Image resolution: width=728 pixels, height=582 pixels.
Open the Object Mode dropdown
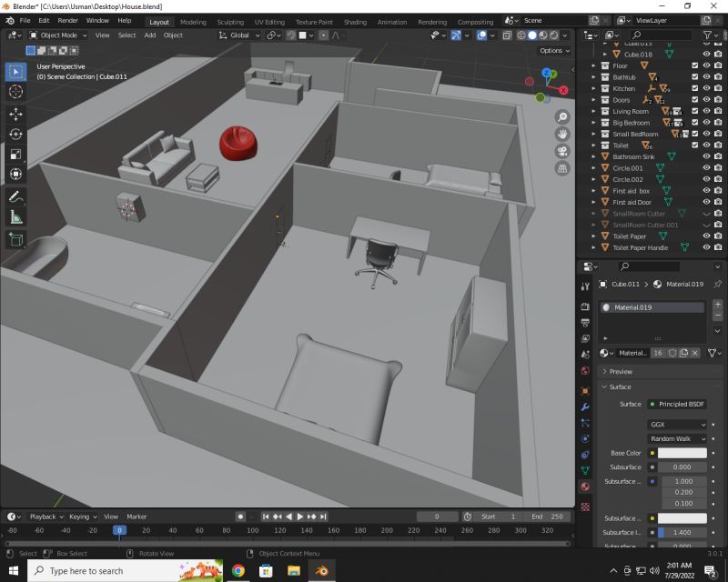point(59,35)
